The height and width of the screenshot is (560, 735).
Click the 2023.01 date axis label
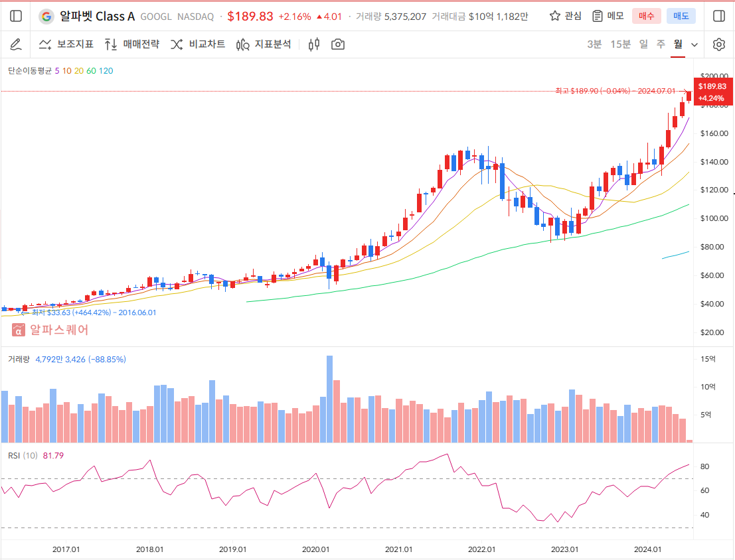coord(565,549)
